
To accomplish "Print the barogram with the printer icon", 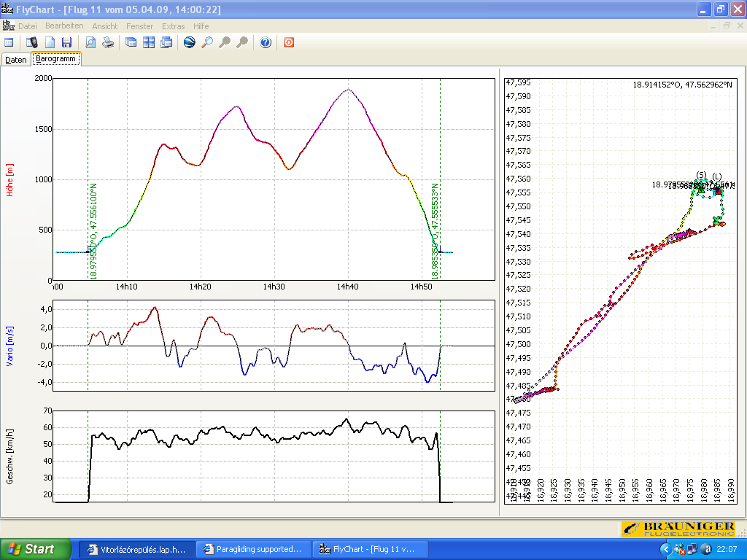I will pos(107,43).
